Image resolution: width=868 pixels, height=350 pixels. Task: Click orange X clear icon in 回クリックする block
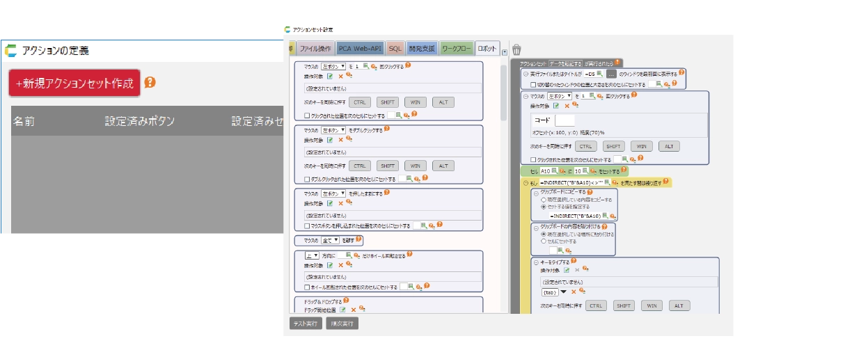(x=340, y=75)
